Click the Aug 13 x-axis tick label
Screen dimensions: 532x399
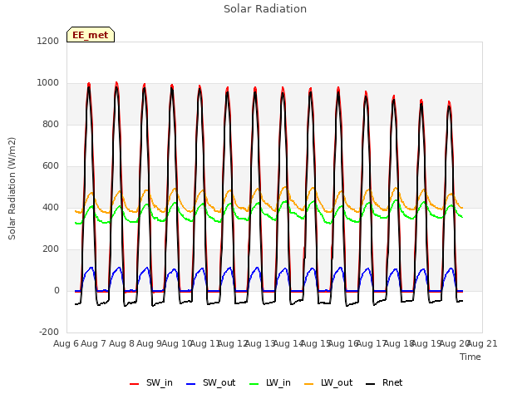(260, 343)
